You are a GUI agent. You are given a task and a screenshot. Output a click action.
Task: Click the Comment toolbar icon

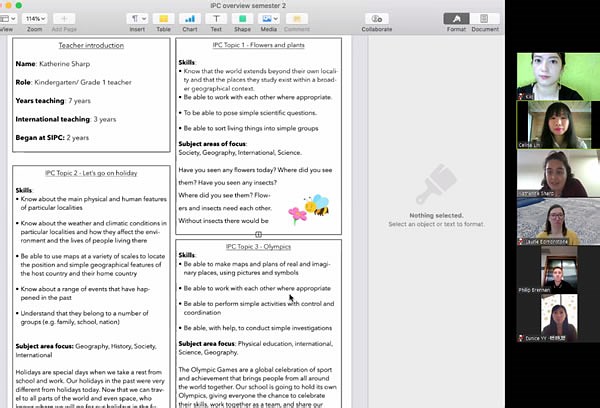[297, 18]
